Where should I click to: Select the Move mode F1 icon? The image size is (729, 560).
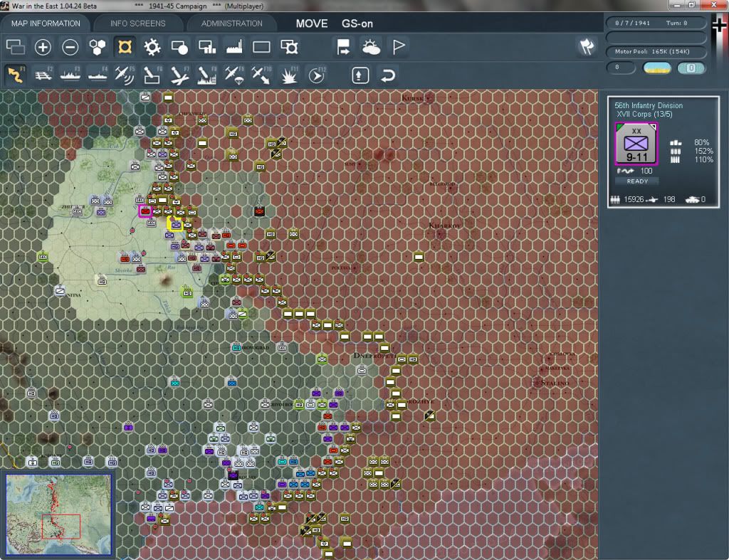16,75
